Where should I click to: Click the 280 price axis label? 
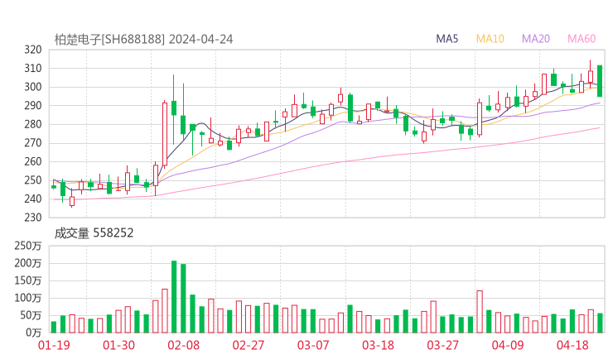33,125
